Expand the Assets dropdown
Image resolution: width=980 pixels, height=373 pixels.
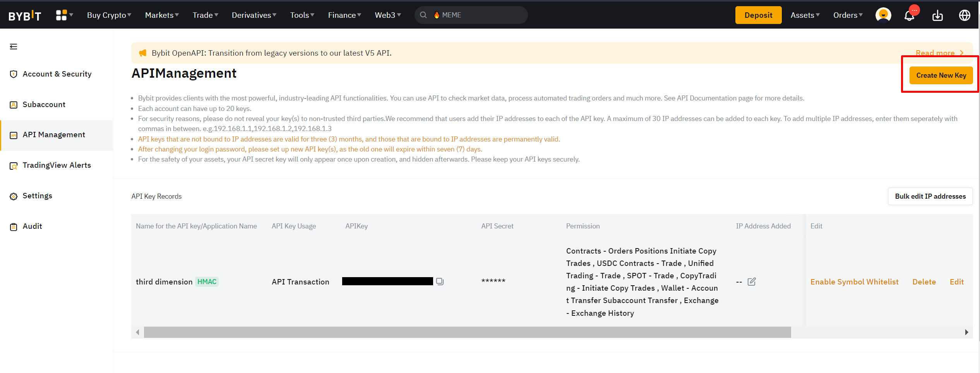point(805,15)
